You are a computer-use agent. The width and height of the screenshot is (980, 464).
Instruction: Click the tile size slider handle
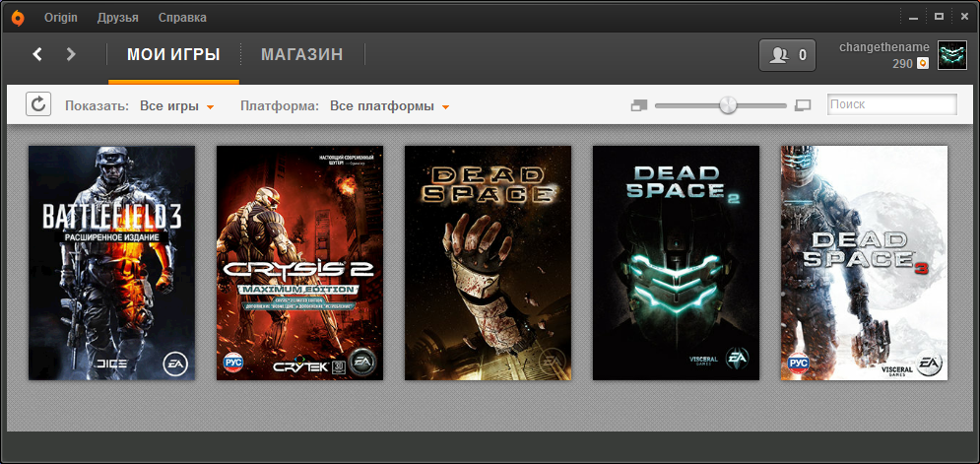(x=728, y=105)
